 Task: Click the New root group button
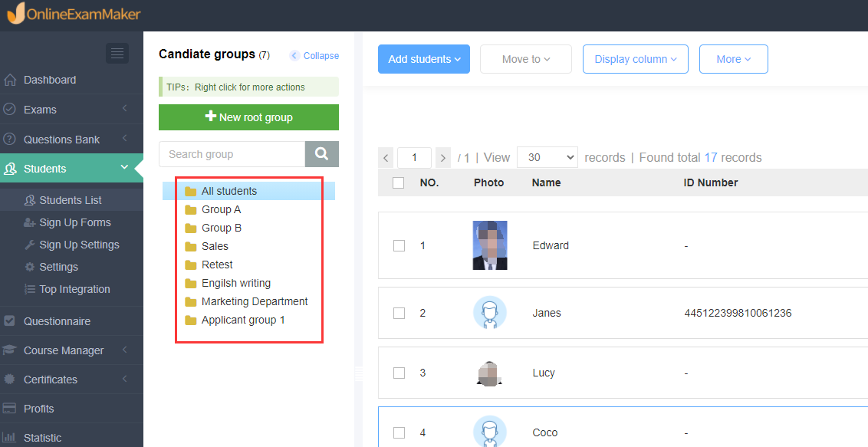point(248,117)
